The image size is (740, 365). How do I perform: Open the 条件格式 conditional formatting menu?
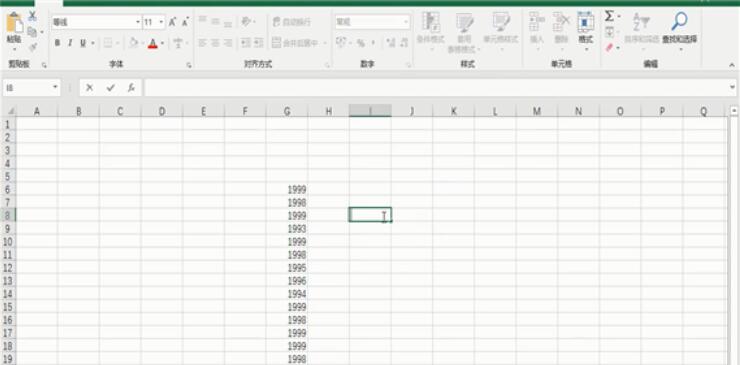tap(430, 31)
